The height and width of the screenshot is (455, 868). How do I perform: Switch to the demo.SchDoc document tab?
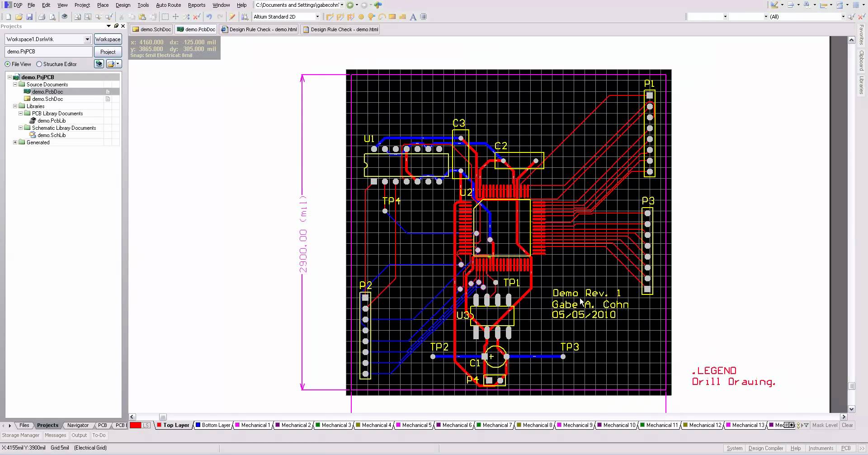pyautogui.click(x=152, y=29)
